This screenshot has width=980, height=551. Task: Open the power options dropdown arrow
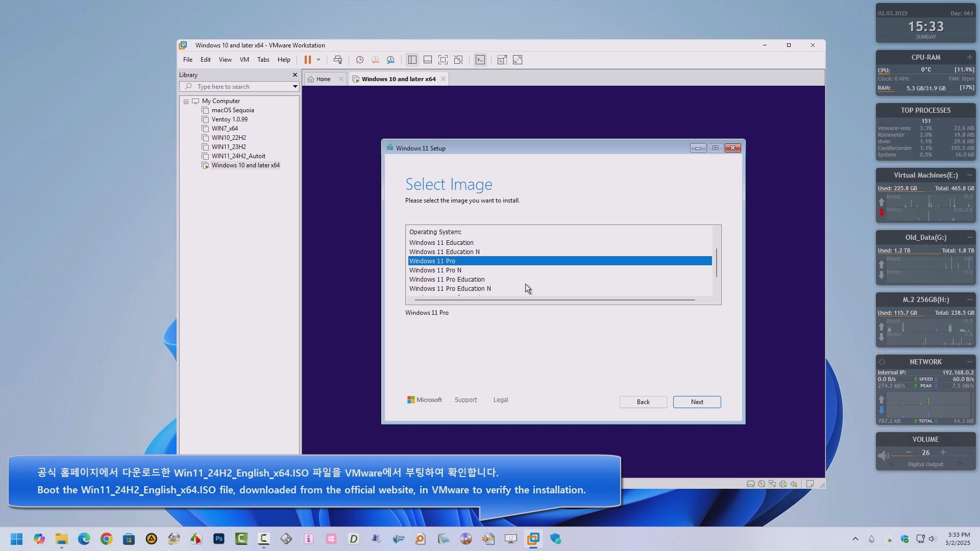pos(318,60)
